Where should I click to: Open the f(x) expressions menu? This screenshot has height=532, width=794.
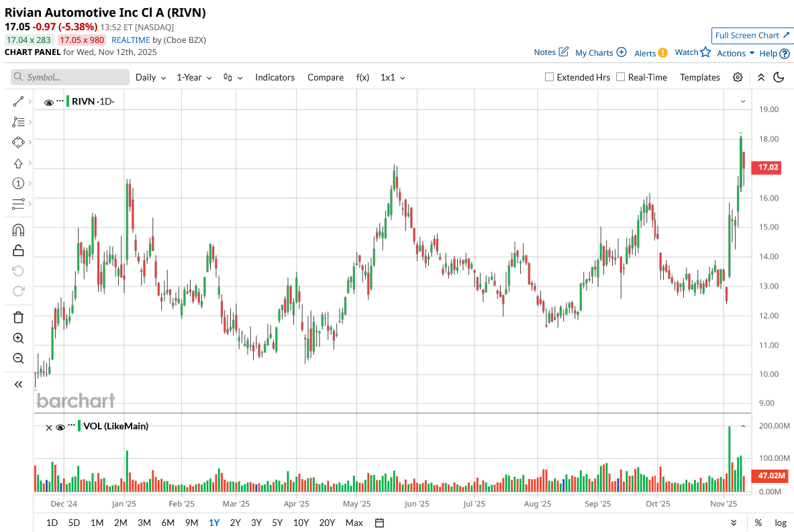[x=362, y=77]
